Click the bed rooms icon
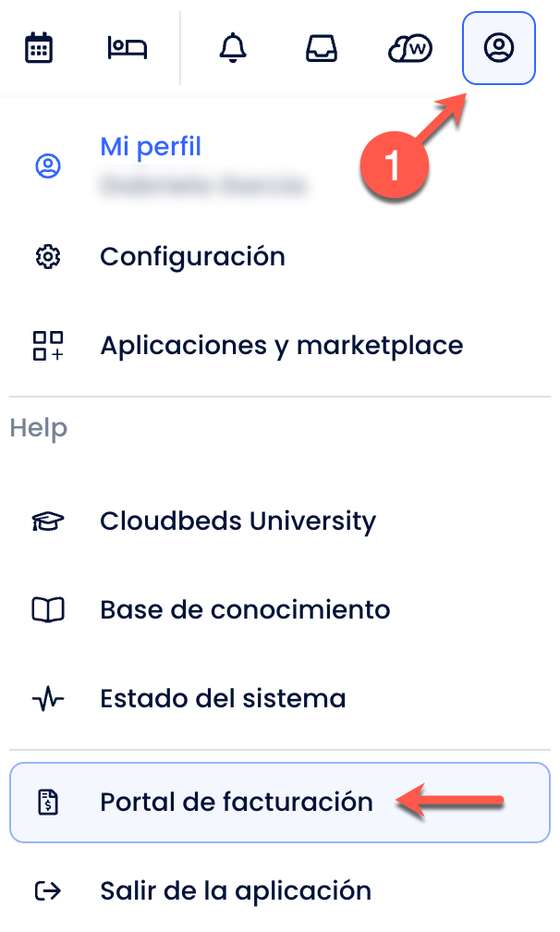The image size is (560, 932). click(128, 48)
